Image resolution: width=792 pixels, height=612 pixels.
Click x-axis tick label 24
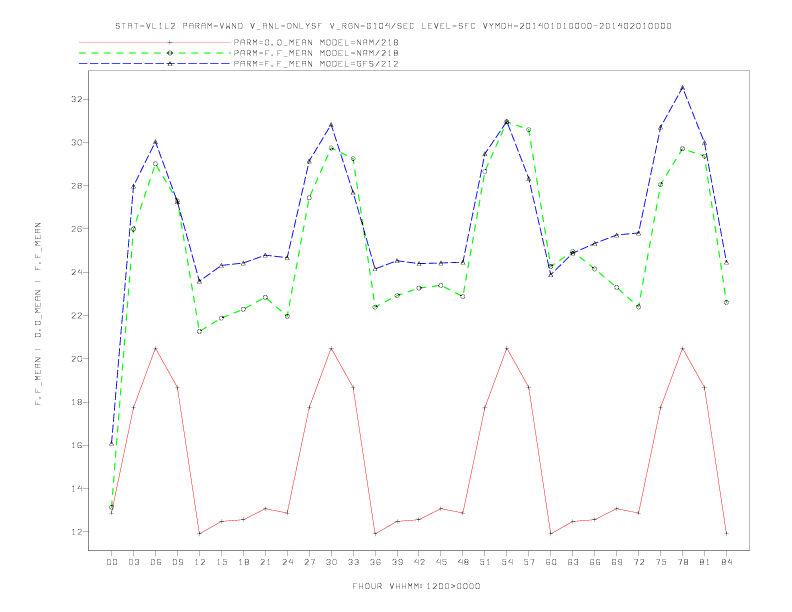pos(287,562)
